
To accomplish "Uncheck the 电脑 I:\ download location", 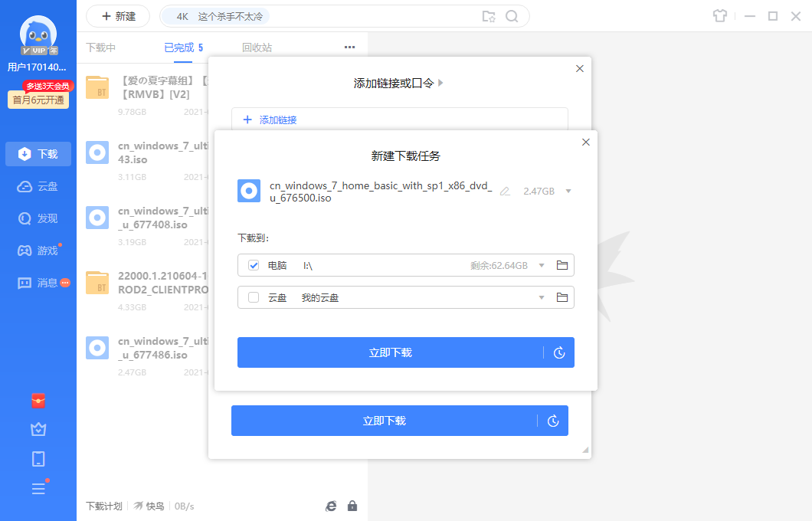I will 254,265.
